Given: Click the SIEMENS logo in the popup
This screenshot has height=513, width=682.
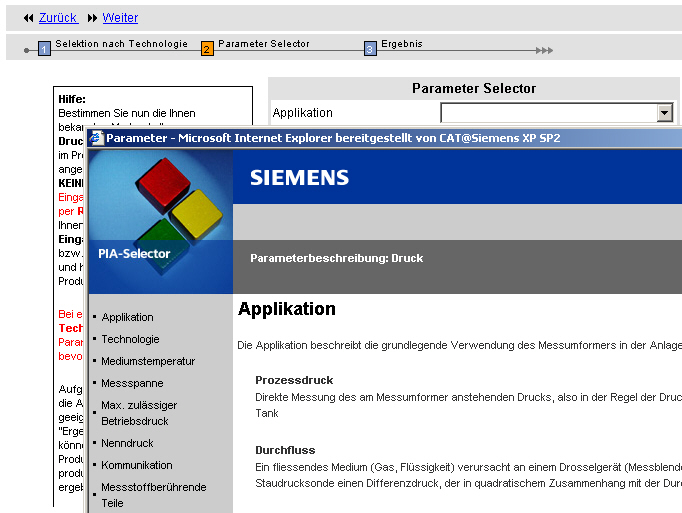Looking at the screenshot, I should pos(299,178).
